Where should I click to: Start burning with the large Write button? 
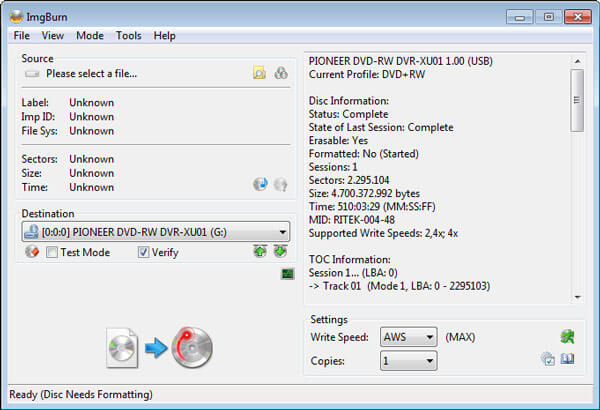point(160,347)
